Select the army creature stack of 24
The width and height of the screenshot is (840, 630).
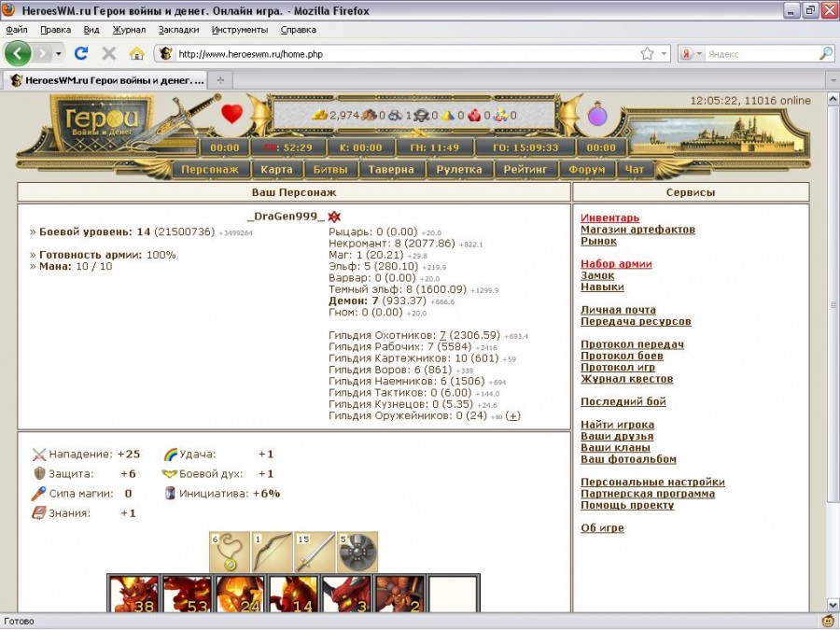pyautogui.click(x=240, y=594)
